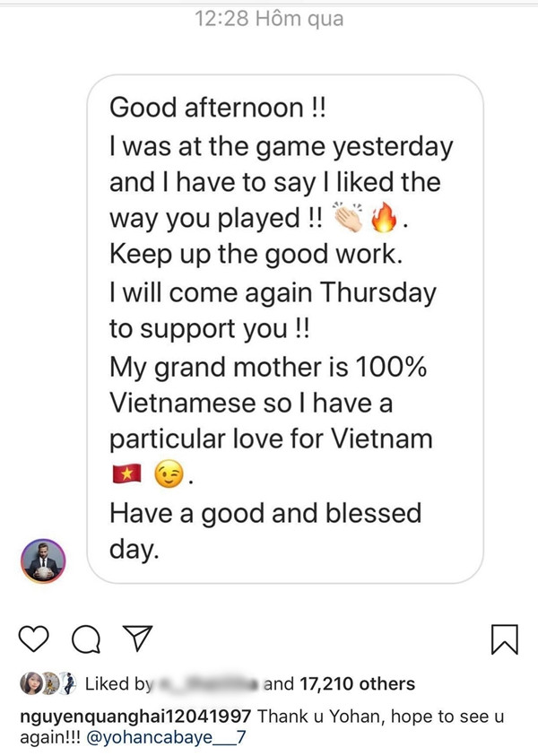The width and height of the screenshot is (538, 756).
Task: Like the post with the heart icon
Action: [33, 639]
